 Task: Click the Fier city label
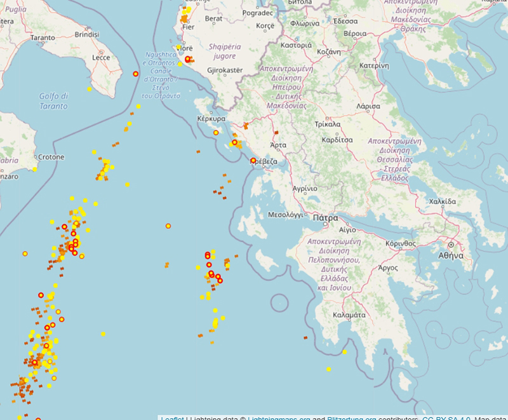[188, 27]
